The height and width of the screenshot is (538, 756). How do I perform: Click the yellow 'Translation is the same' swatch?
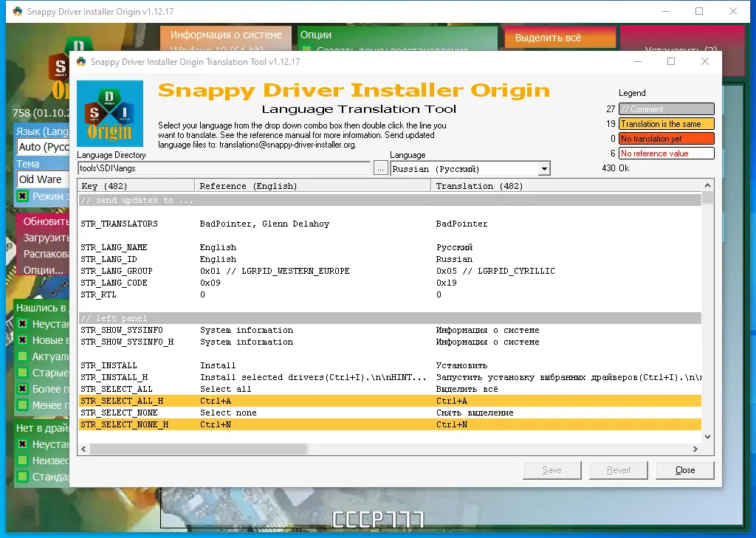[667, 124]
